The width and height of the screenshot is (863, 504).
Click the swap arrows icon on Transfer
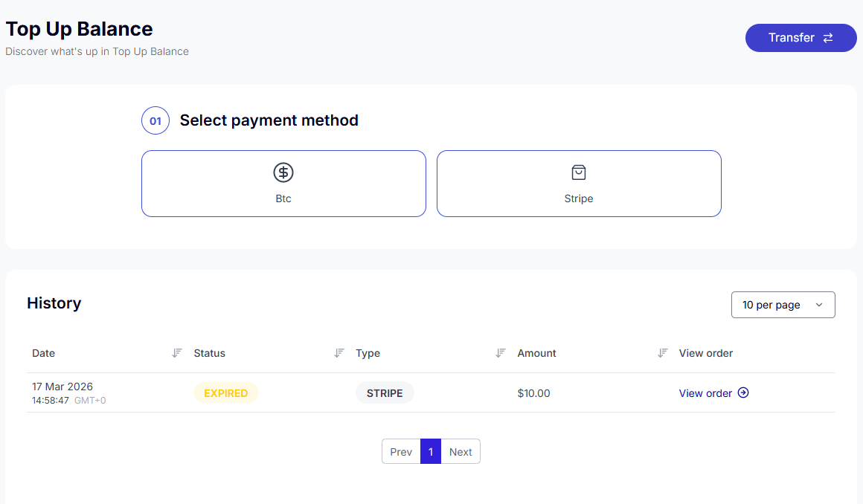[x=828, y=38]
